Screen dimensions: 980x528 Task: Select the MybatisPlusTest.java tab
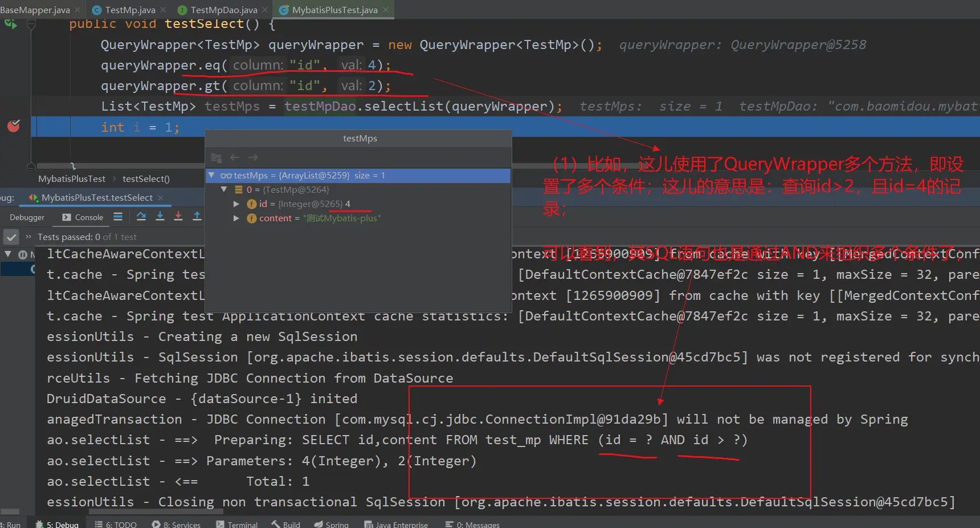[x=334, y=10]
